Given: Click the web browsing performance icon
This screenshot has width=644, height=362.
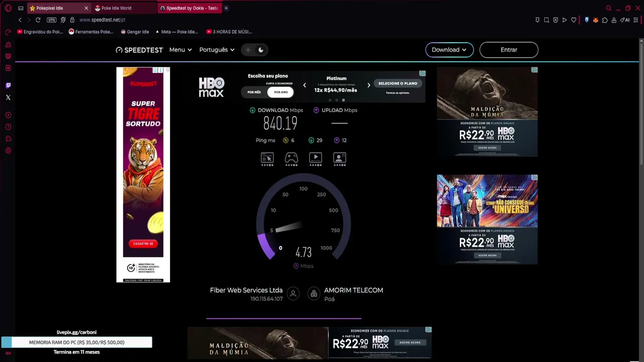Looking at the screenshot, I should [267, 159].
